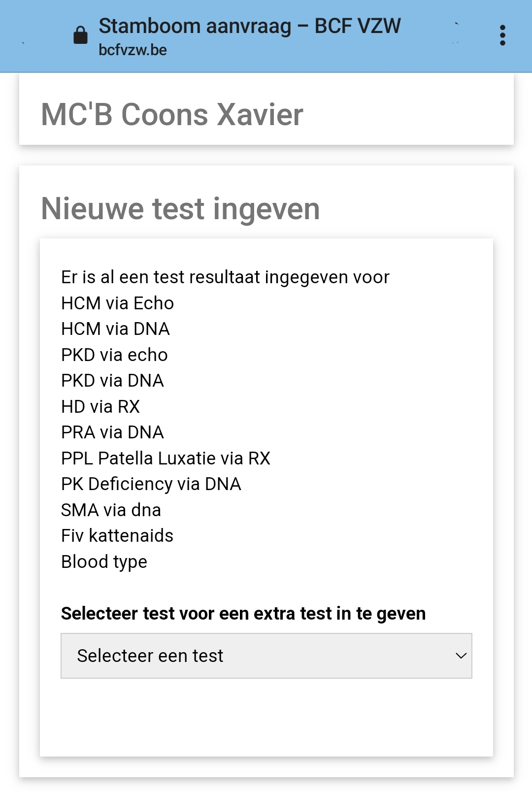
Task: Click the 'PRA via DNA' entry
Action: 112,432
